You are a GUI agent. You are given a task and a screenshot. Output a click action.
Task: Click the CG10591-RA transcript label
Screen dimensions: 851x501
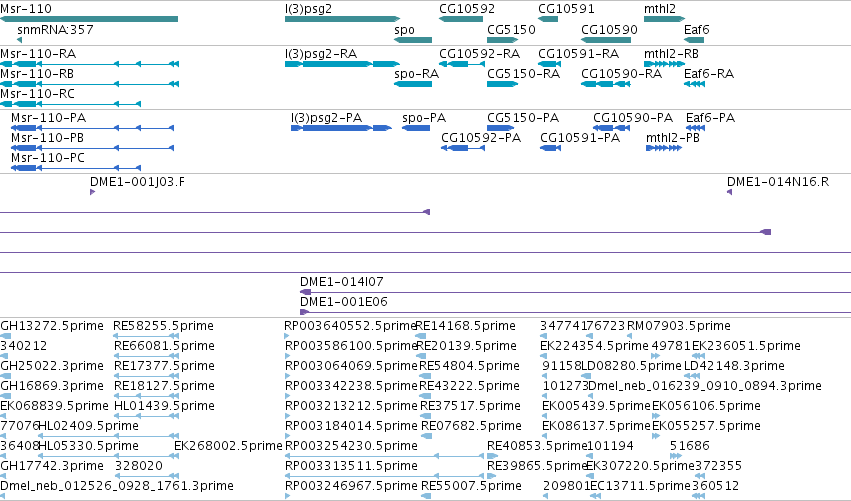[x=579, y=54]
